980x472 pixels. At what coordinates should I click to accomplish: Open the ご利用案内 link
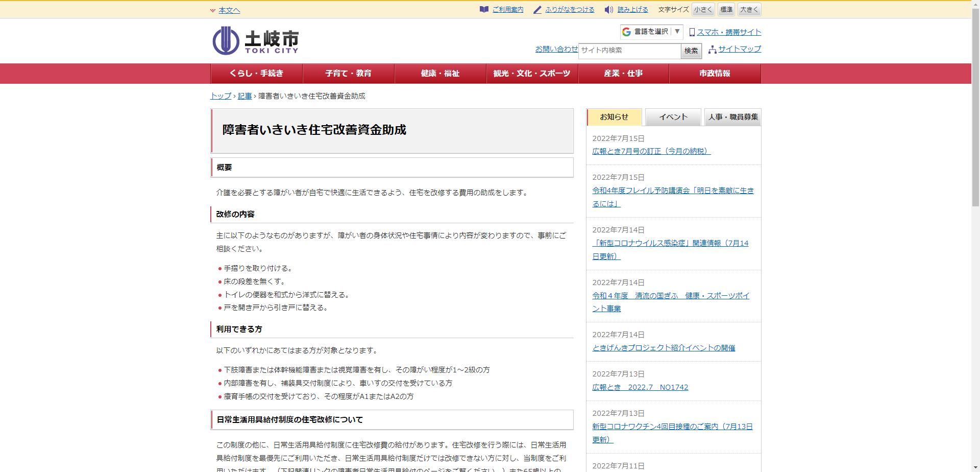coord(508,10)
